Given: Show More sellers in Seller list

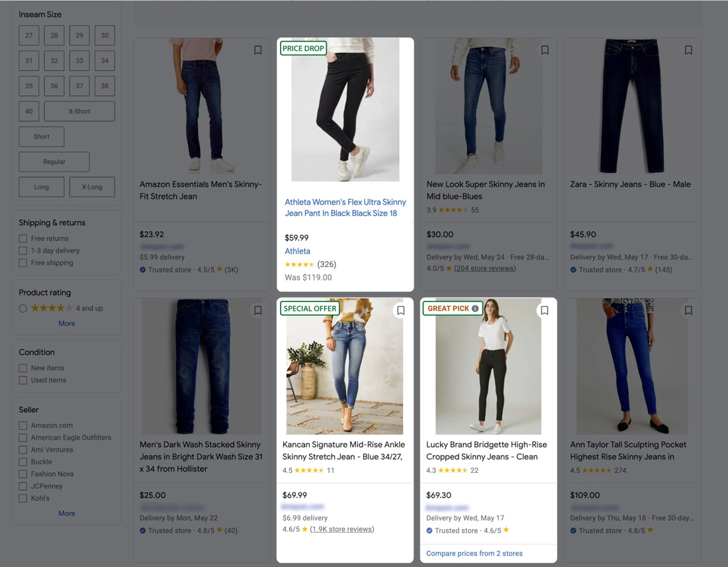Looking at the screenshot, I should (67, 513).
